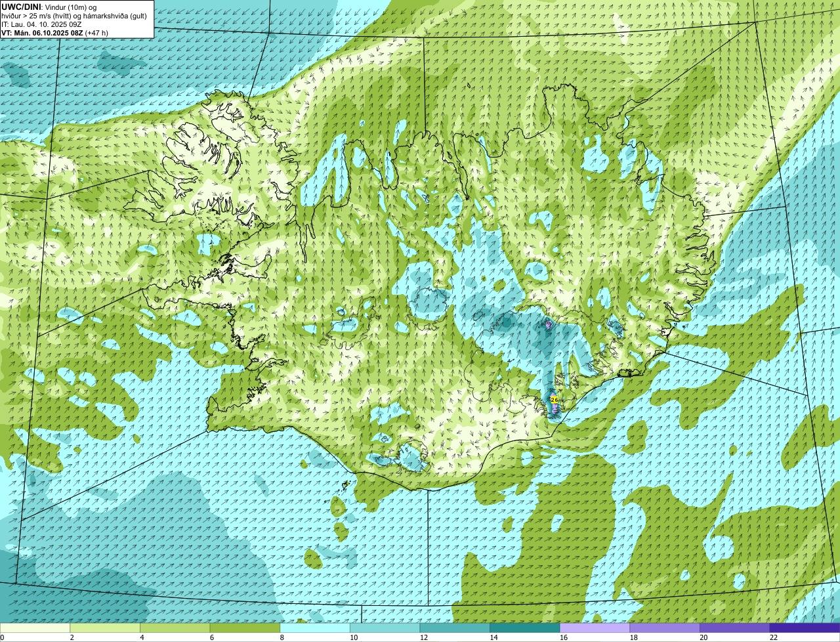840x642 pixels.
Task: Click the 'hviður > 25 m/s (hvítt)' legend line
Action: tap(74, 16)
